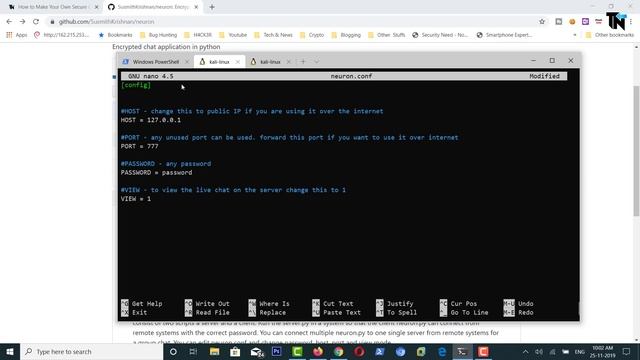Click the nano Write Out shortcut
The image size is (640, 360).
pos(207,304)
